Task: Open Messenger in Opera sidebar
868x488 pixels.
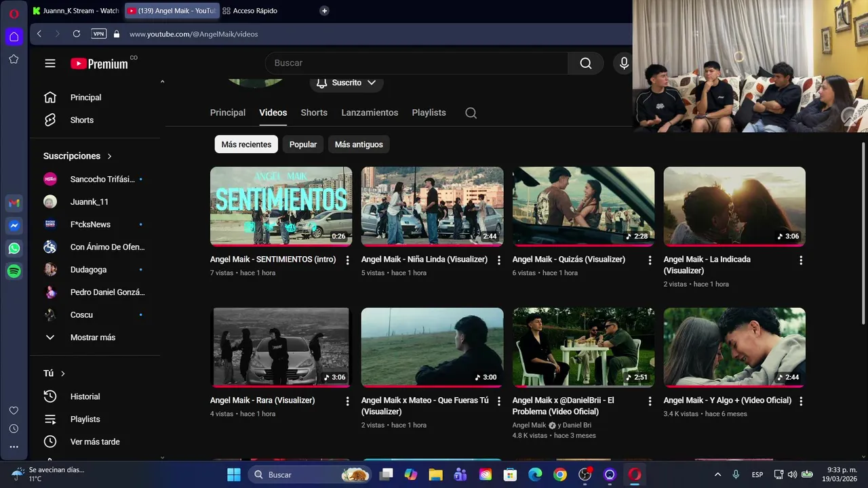Action: tap(14, 226)
